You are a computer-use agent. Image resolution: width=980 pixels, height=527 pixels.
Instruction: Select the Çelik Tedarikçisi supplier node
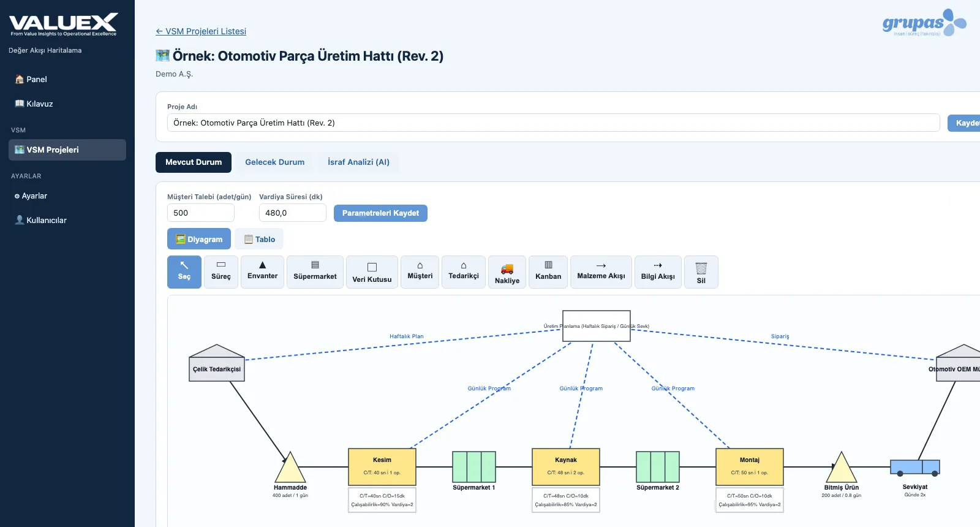click(x=217, y=363)
